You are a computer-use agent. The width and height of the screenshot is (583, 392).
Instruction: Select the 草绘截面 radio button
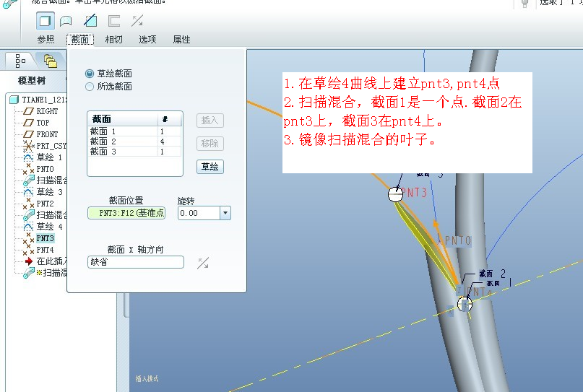tap(90, 74)
